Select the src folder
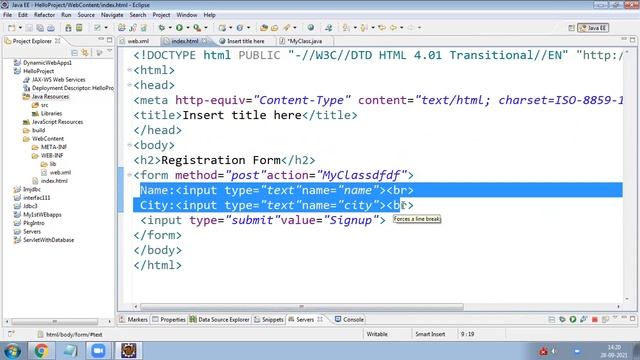The height and width of the screenshot is (360, 640). [44, 105]
